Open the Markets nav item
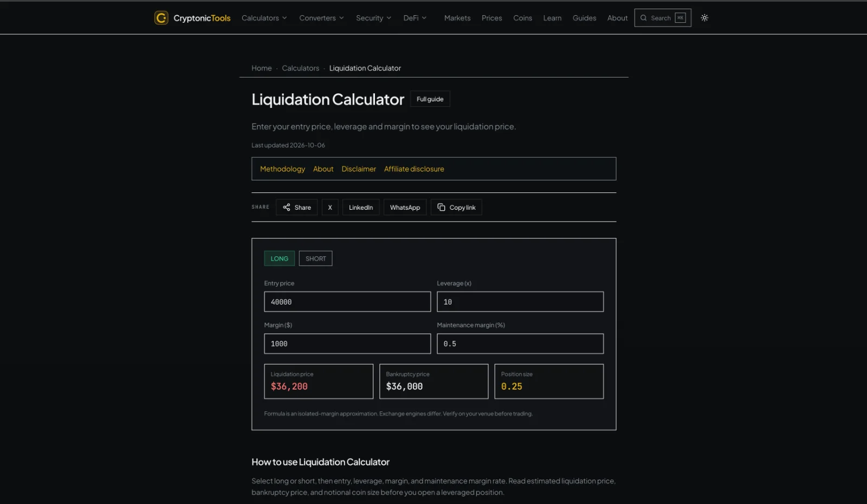The width and height of the screenshot is (867, 504). tap(457, 18)
